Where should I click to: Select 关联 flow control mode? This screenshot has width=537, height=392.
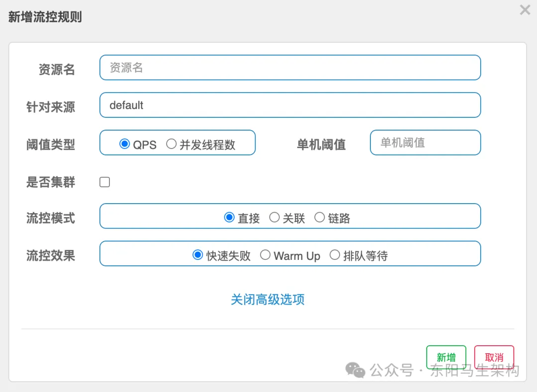[274, 217]
